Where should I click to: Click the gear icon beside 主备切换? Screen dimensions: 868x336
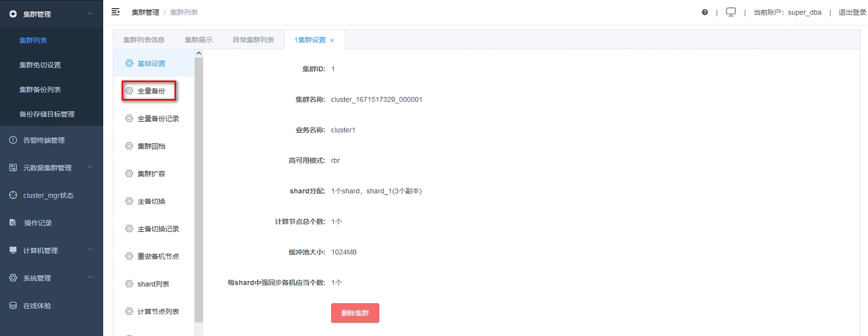(x=129, y=201)
